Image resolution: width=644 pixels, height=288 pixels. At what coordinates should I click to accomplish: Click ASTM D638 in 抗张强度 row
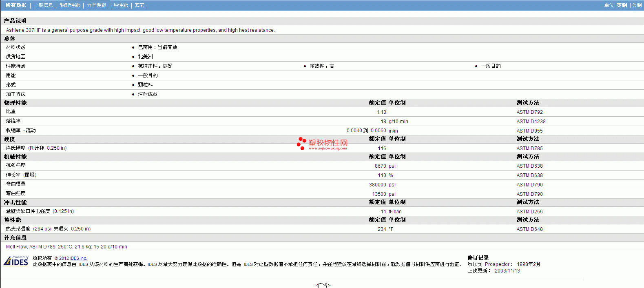coord(530,166)
